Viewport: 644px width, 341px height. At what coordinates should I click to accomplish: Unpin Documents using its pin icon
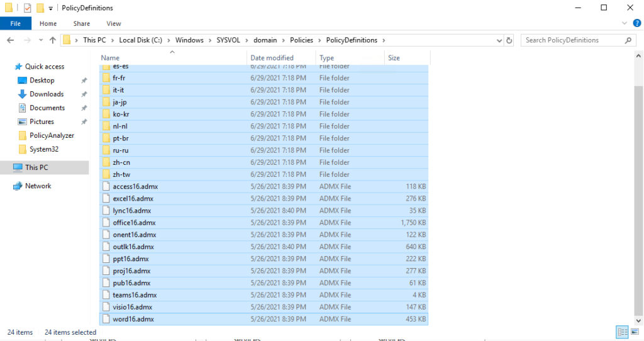pos(84,108)
